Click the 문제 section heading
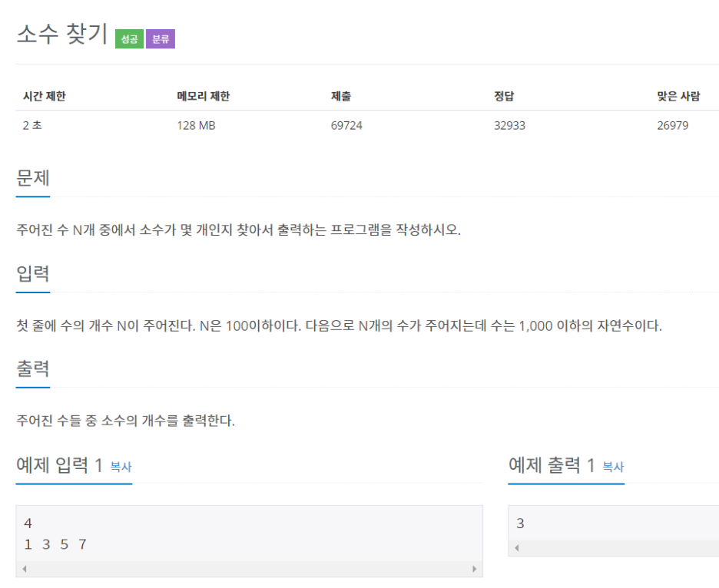 33,178
